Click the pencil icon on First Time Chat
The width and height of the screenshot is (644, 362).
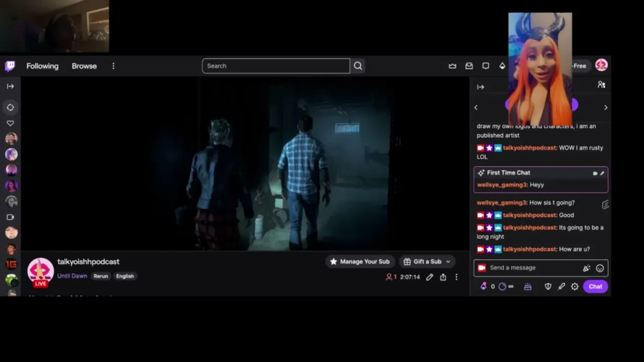click(x=602, y=173)
